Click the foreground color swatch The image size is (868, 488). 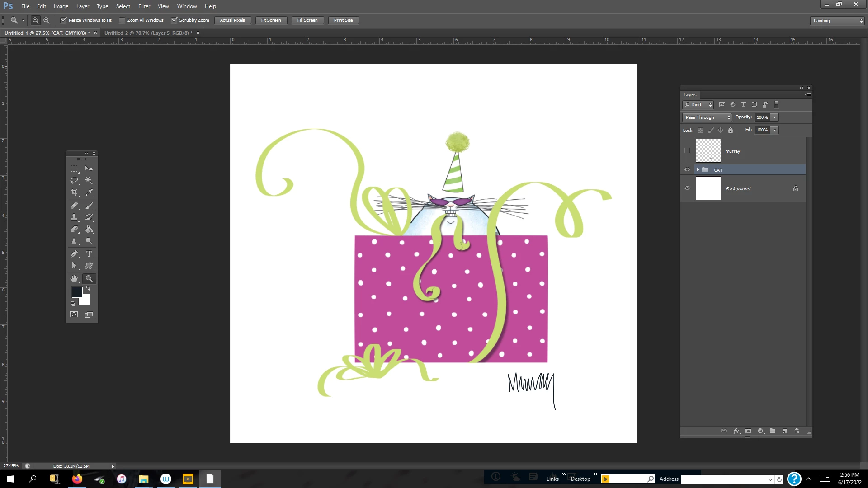click(x=77, y=292)
